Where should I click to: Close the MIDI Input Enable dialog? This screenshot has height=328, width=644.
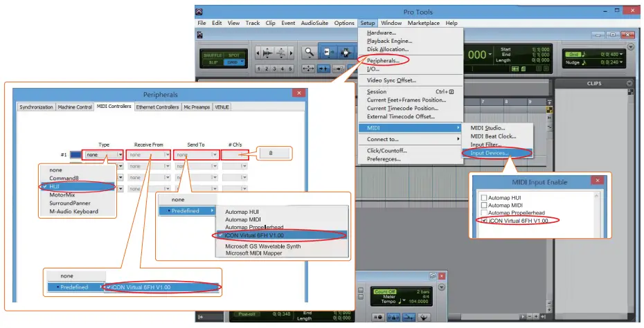[x=598, y=180]
